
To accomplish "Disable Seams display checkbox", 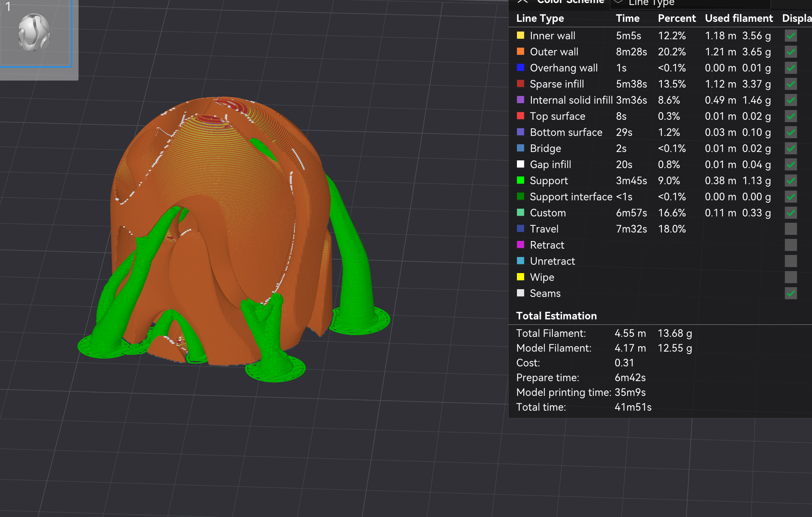I will pyautogui.click(x=791, y=294).
